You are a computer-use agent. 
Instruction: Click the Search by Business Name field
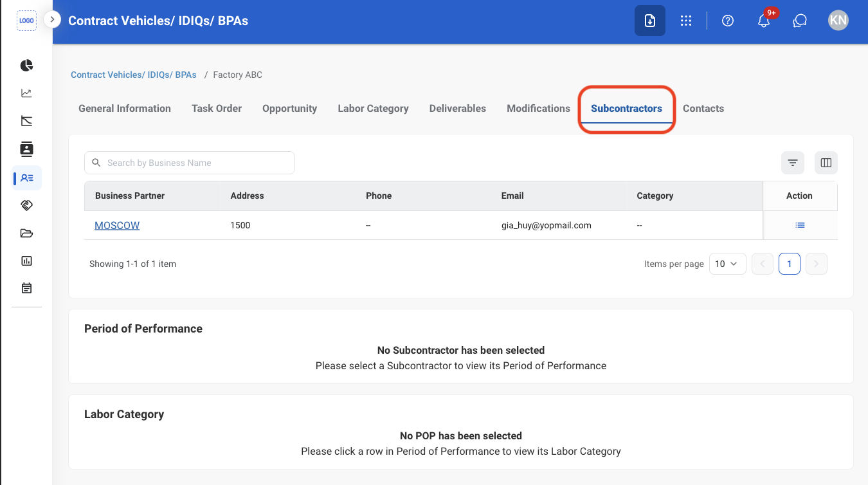[x=190, y=163]
